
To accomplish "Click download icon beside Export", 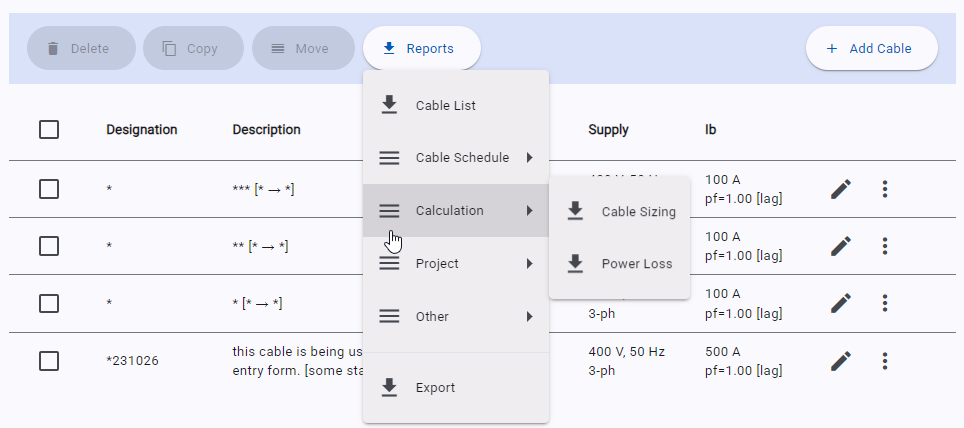I will [x=389, y=387].
